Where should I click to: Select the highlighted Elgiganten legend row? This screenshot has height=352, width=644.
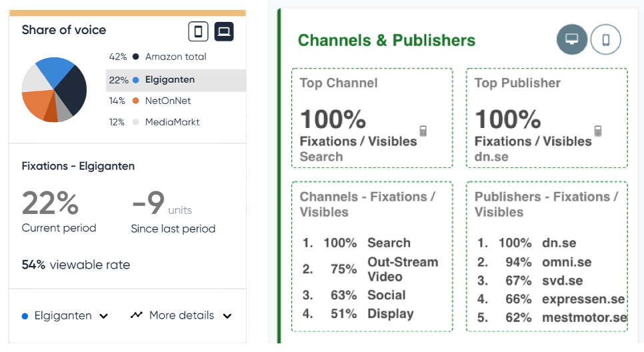[x=175, y=80]
